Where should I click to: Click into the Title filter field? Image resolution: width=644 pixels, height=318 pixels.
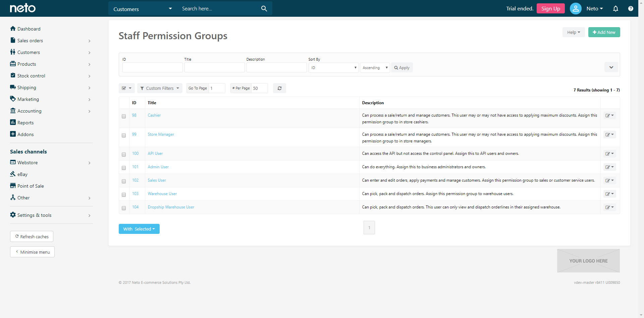(214, 67)
